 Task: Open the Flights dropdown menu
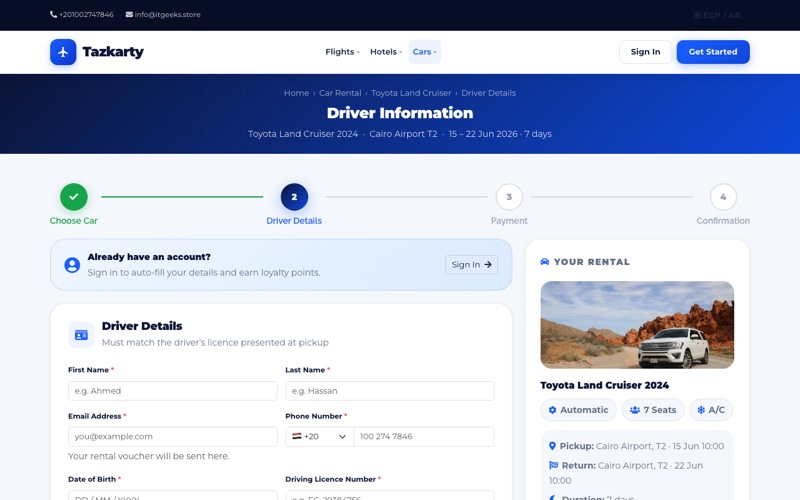click(x=342, y=52)
